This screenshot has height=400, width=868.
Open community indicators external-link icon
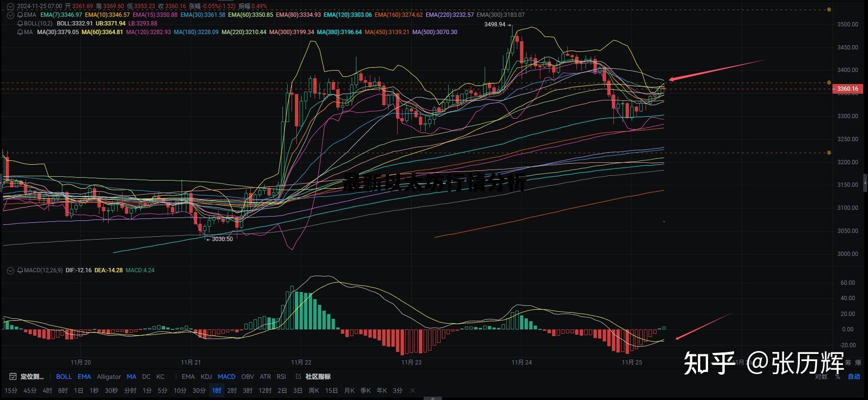(x=298, y=376)
